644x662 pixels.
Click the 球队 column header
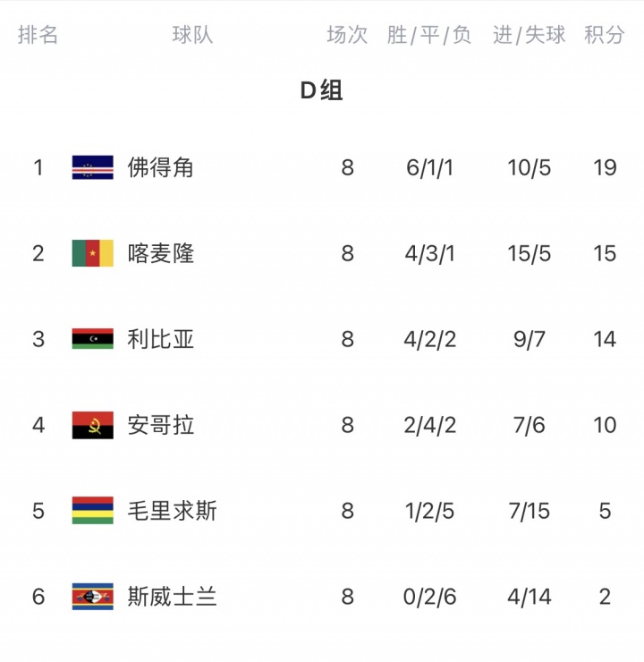pos(192,35)
